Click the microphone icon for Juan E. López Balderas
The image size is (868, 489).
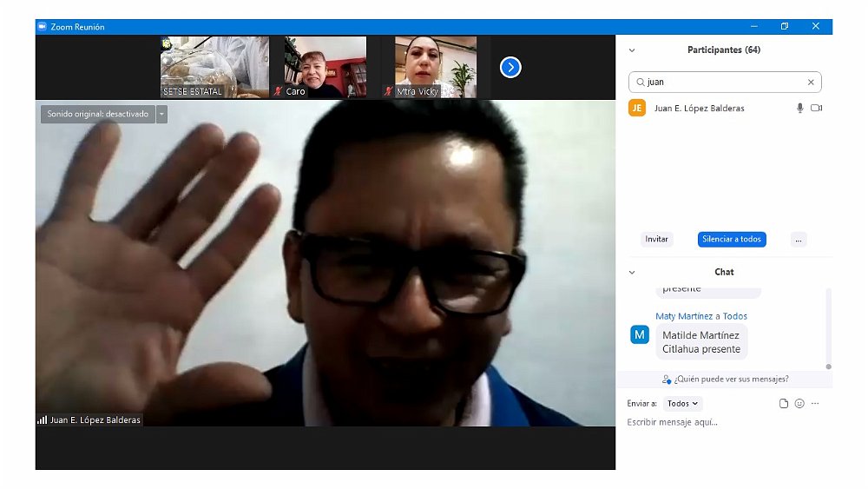click(799, 109)
